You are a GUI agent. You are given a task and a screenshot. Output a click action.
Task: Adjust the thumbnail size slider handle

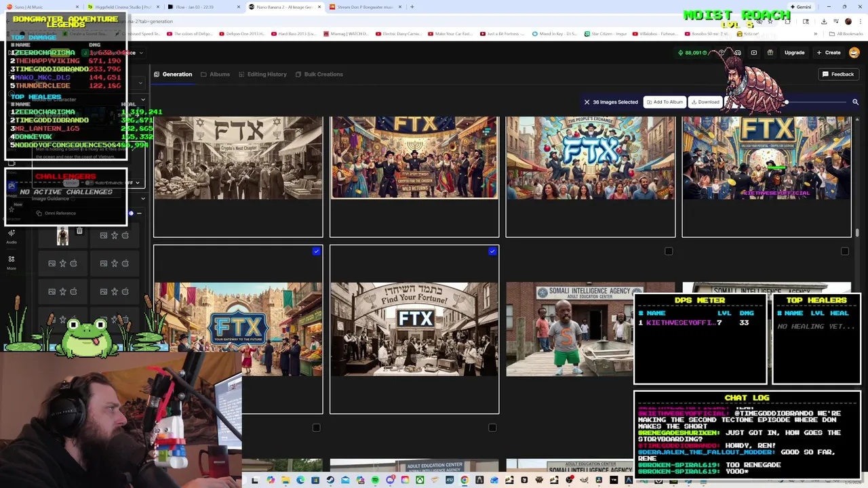click(x=787, y=102)
